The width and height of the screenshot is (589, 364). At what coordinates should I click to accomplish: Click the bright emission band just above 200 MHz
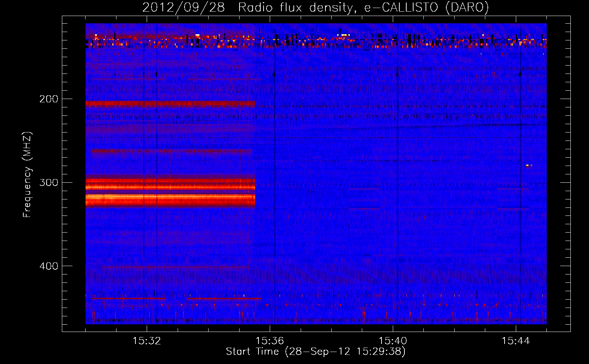coord(170,104)
